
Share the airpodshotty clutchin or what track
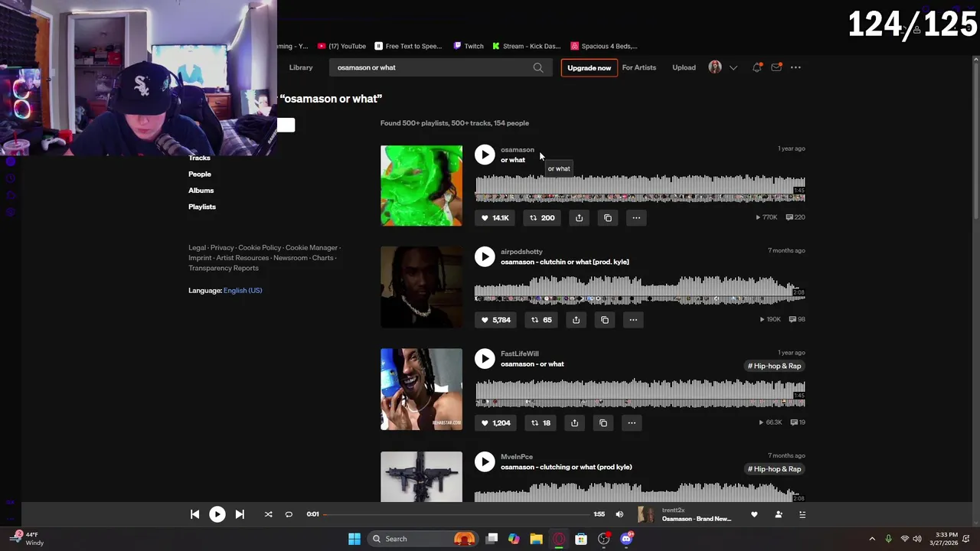(577, 320)
